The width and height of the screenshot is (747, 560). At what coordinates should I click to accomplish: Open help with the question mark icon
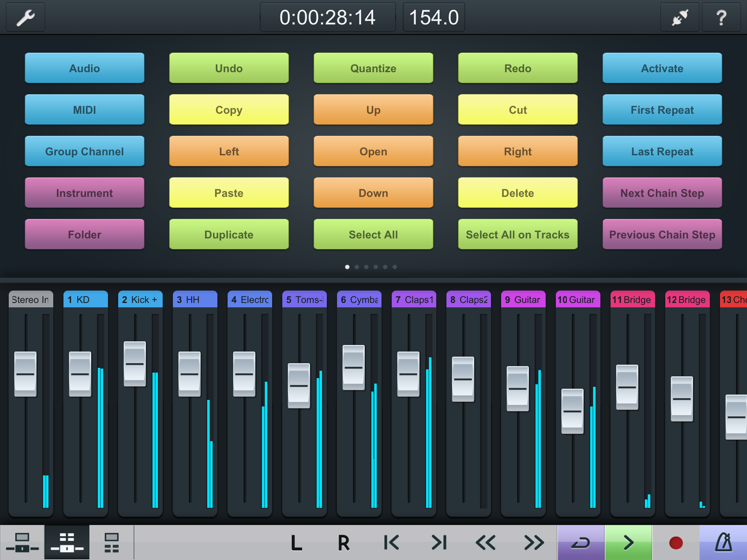(x=721, y=17)
